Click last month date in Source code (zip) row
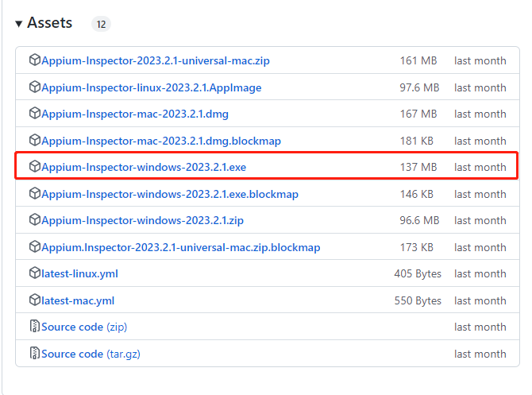 [x=480, y=327]
